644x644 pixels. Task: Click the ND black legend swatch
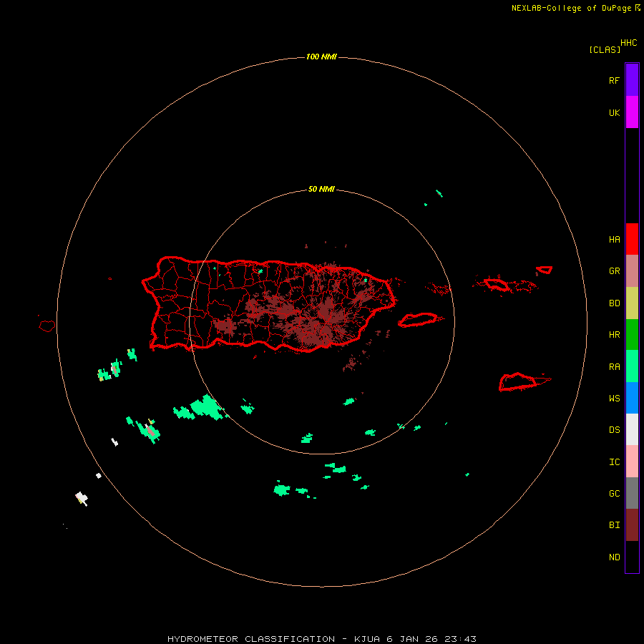(x=632, y=557)
